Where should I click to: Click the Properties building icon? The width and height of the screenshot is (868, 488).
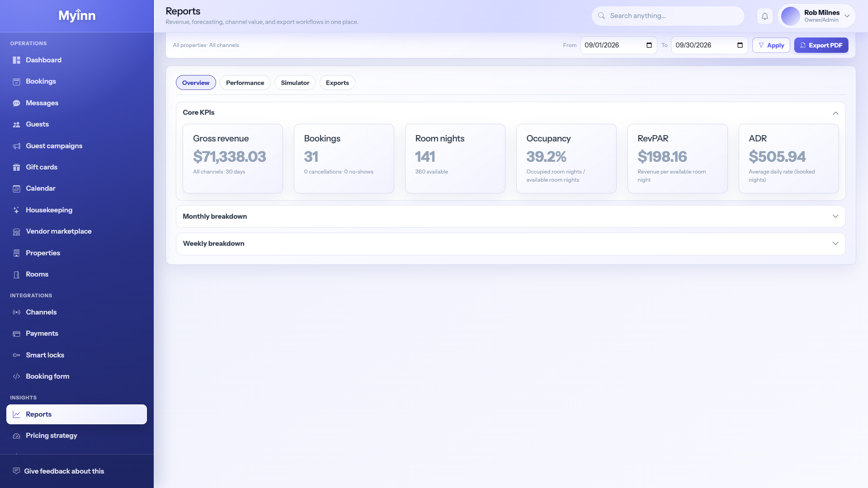16,253
